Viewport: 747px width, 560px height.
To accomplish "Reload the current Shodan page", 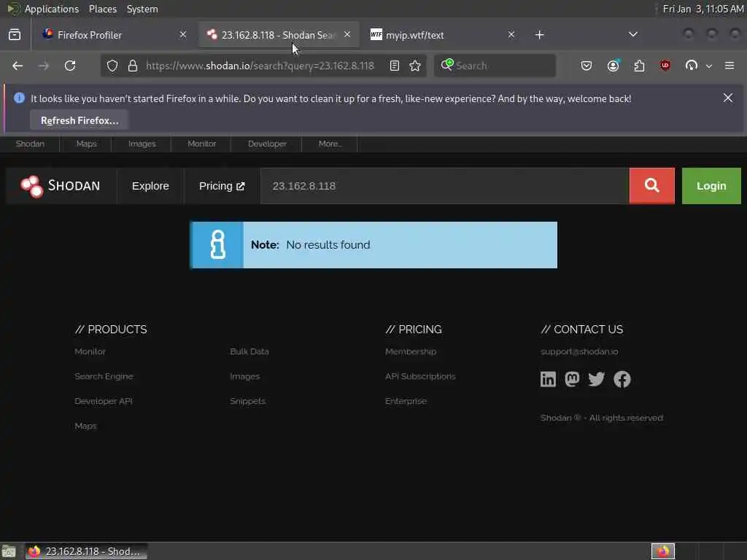I will tap(70, 66).
